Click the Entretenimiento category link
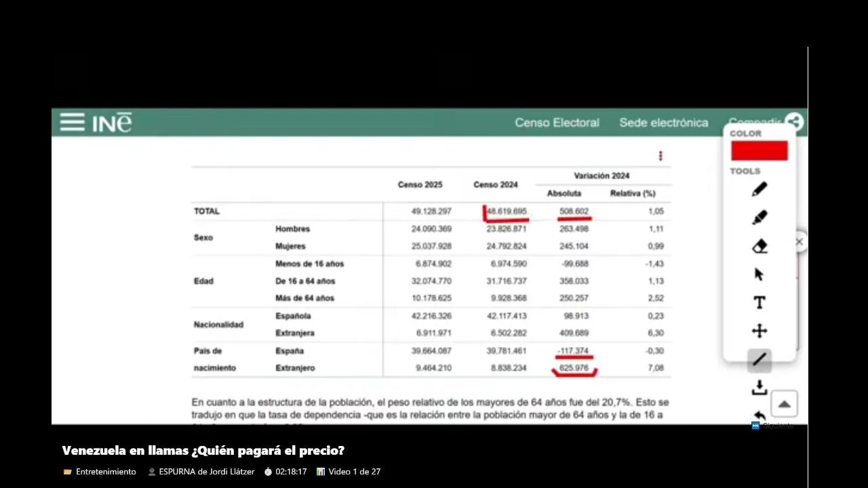The height and width of the screenshot is (488, 868). [x=100, y=472]
